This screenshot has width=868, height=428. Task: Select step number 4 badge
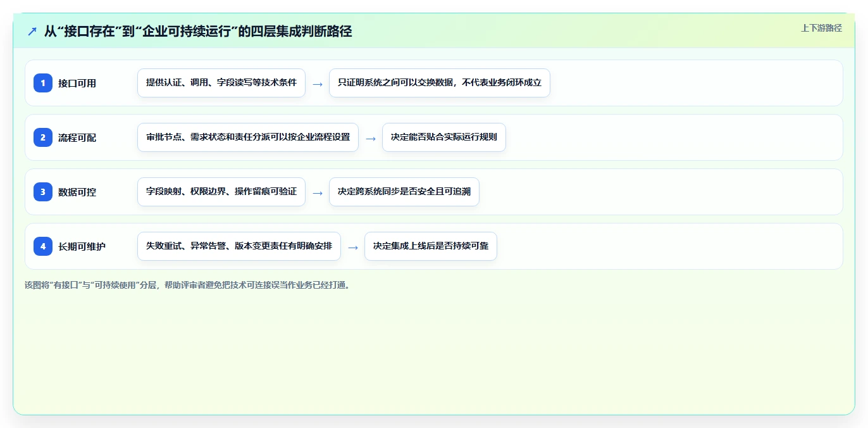[x=43, y=246]
